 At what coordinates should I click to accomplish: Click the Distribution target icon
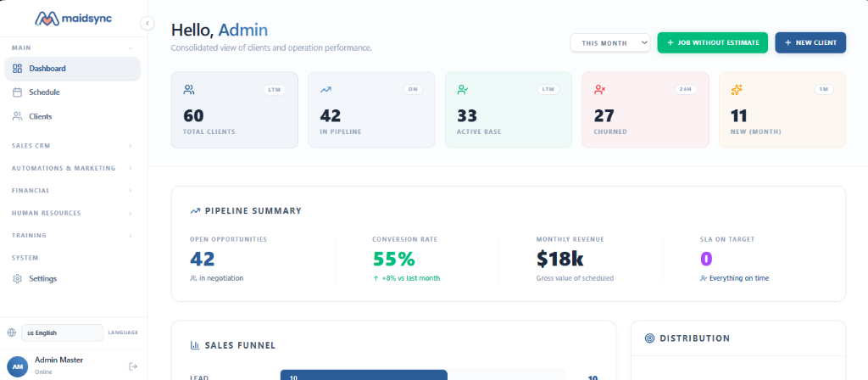point(650,338)
